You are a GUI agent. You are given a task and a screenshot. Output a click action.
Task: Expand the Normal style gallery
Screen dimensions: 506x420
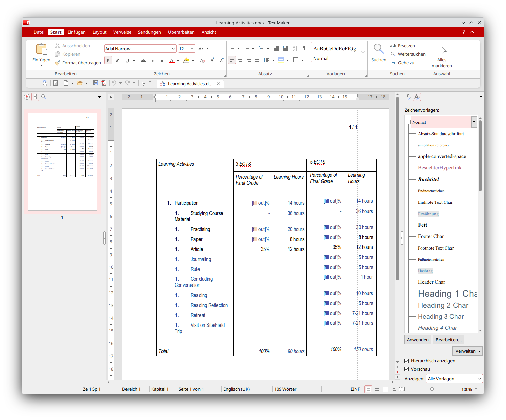[x=363, y=52]
